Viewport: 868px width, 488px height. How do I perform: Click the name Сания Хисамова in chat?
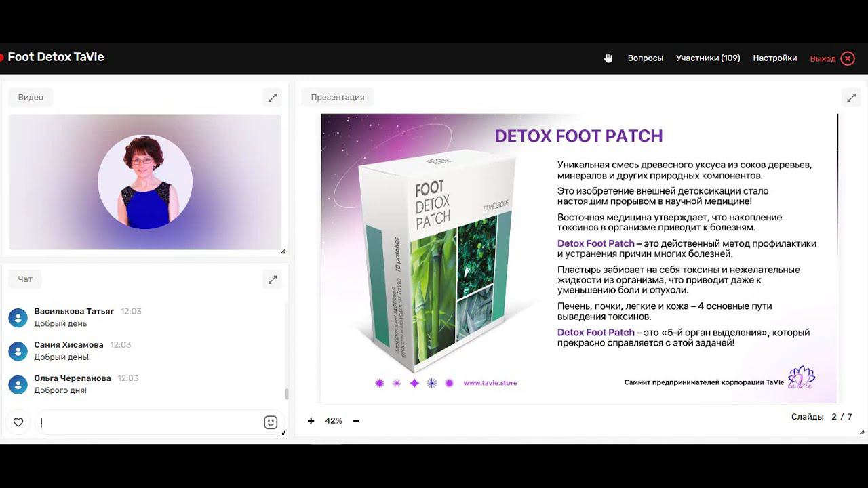[x=68, y=344]
